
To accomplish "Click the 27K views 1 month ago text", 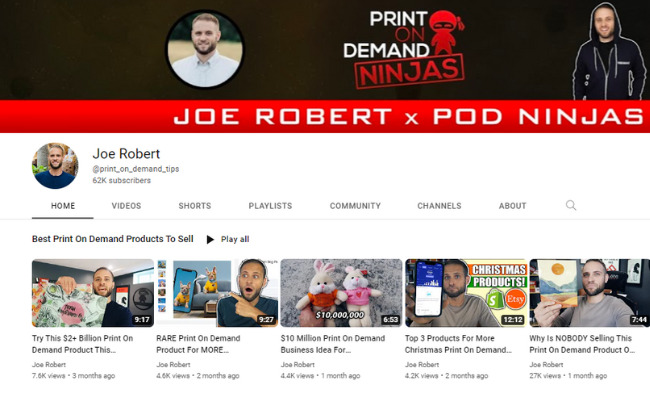I will click(568, 376).
